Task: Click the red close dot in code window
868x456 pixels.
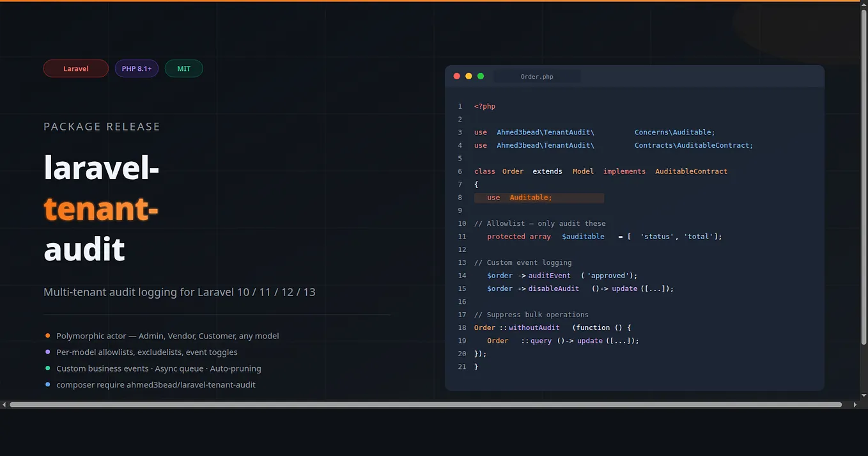Action: (x=457, y=76)
